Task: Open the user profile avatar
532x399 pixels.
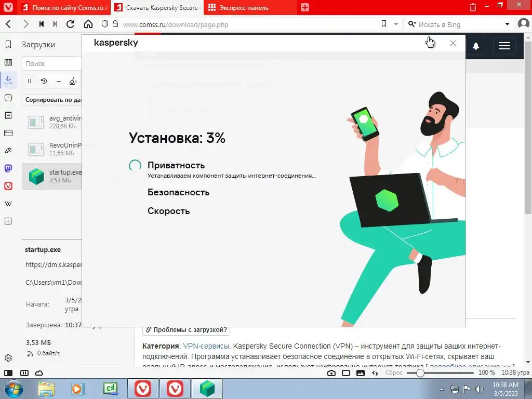Action: [x=524, y=24]
